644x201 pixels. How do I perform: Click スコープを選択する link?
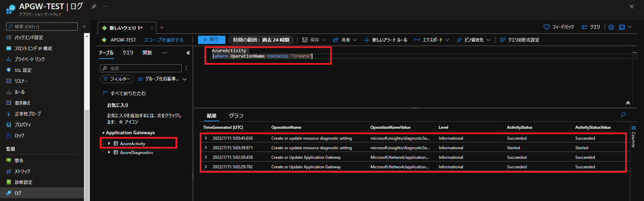[164, 40]
